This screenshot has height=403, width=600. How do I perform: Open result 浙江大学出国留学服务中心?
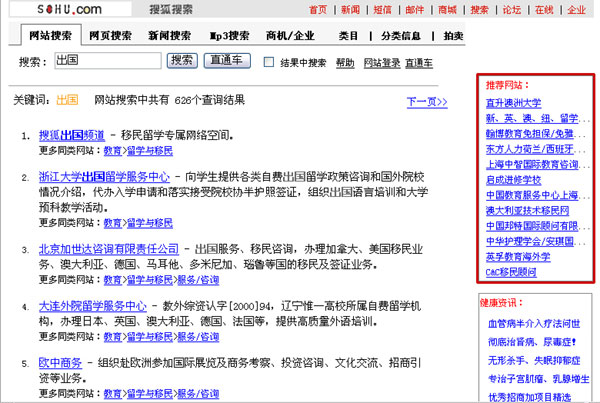click(x=104, y=177)
